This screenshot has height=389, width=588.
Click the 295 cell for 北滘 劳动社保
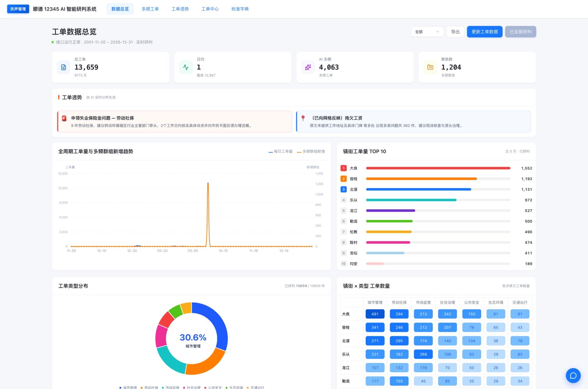[x=399, y=341]
